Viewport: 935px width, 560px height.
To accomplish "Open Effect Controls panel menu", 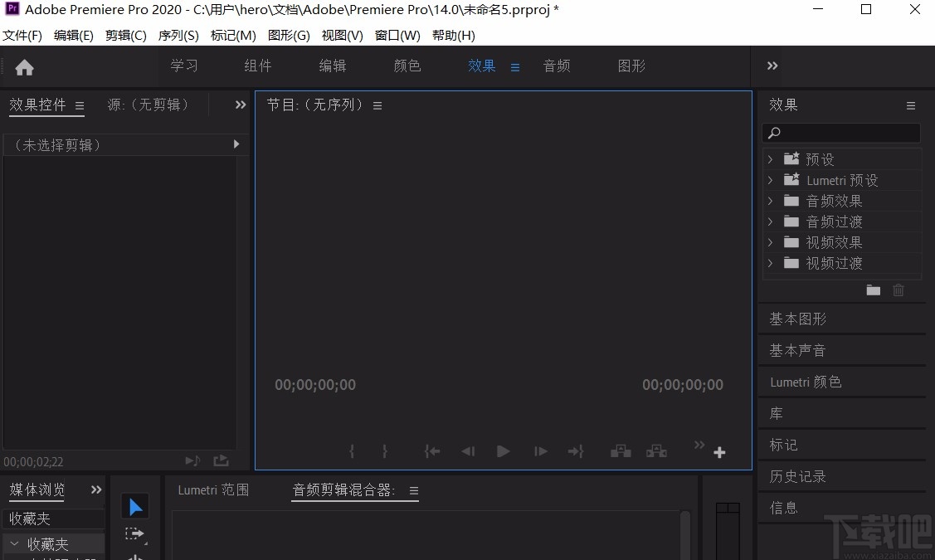I will [x=80, y=105].
